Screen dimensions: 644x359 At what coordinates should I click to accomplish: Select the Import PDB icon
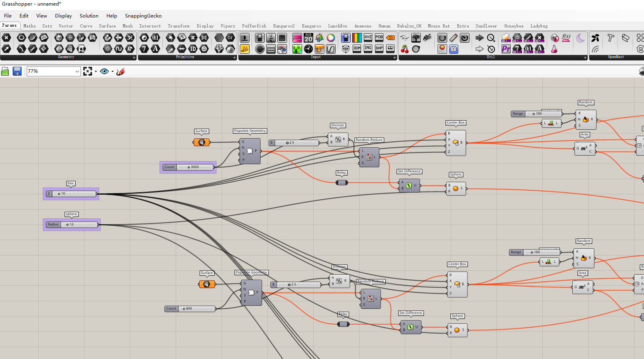click(379, 38)
